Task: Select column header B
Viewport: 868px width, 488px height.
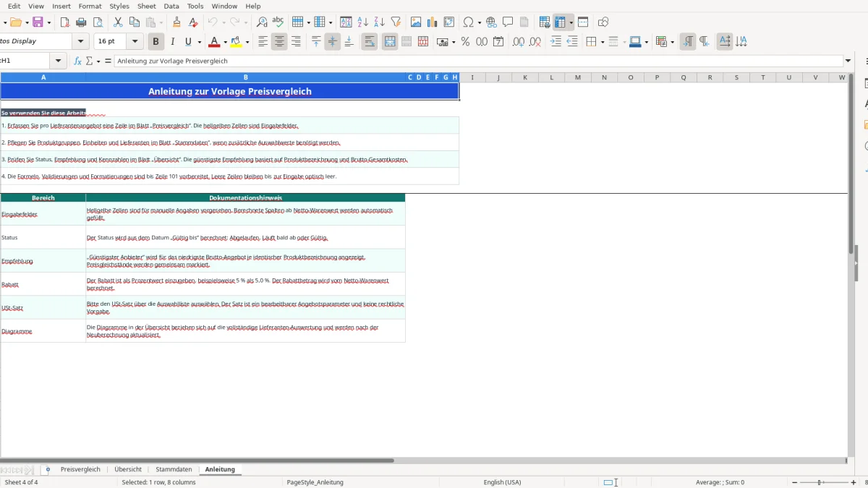Action: click(246, 77)
